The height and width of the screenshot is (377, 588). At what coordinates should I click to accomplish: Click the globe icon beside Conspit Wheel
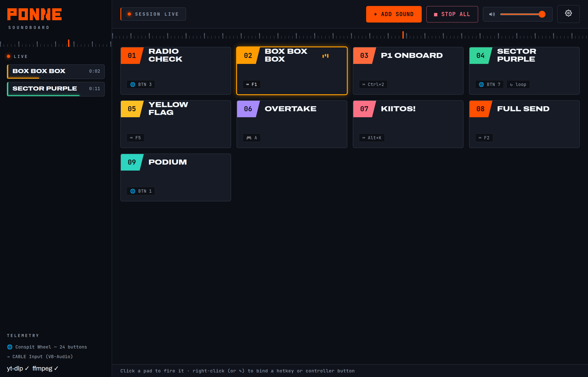click(x=10, y=347)
